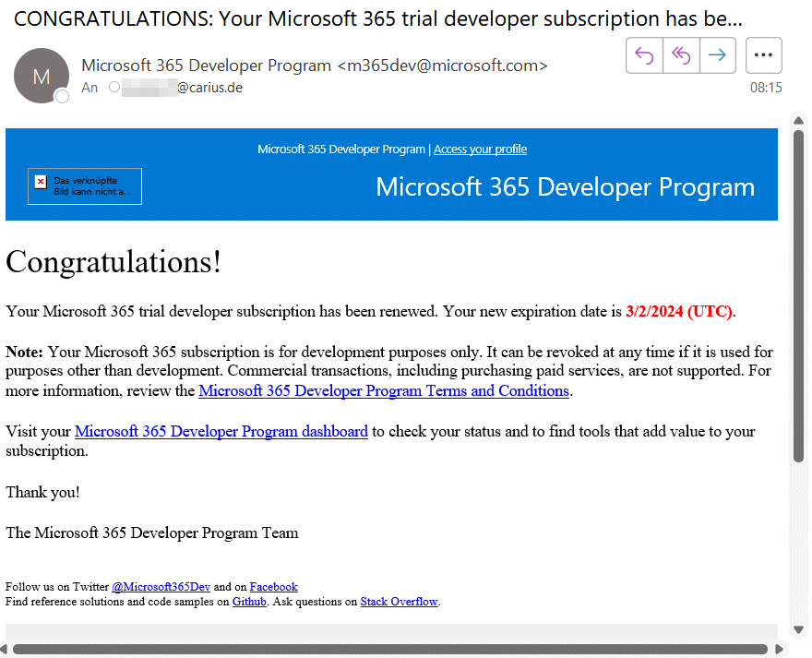Viewport: 812px width, 658px height.
Task: Forward the email with the right arrow icon
Action: point(718,55)
